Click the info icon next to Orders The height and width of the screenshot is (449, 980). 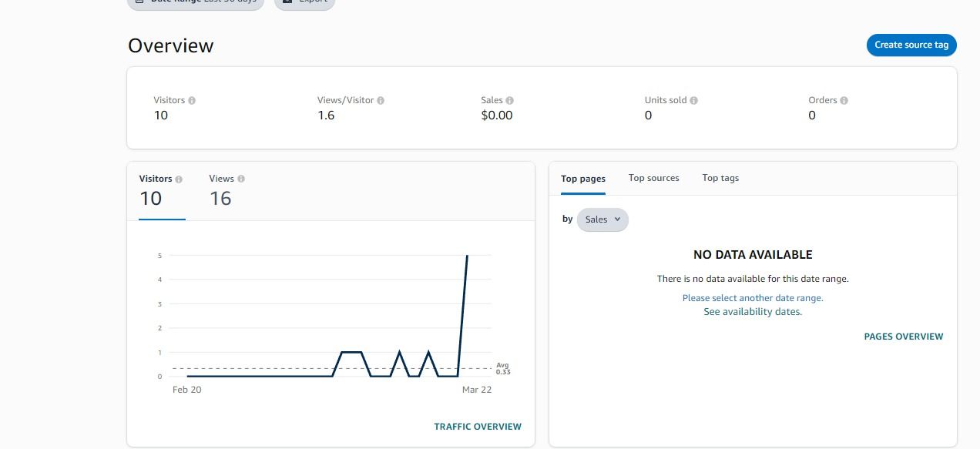pos(844,101)
